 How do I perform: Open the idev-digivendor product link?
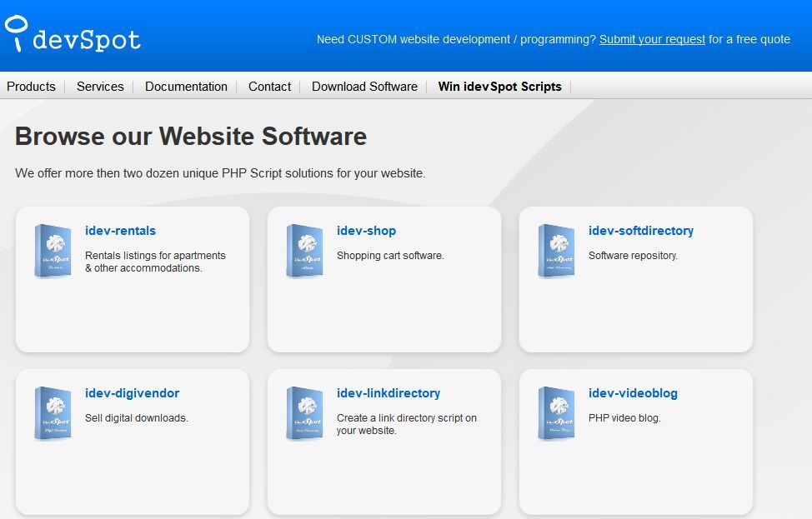tap(132, 393)
